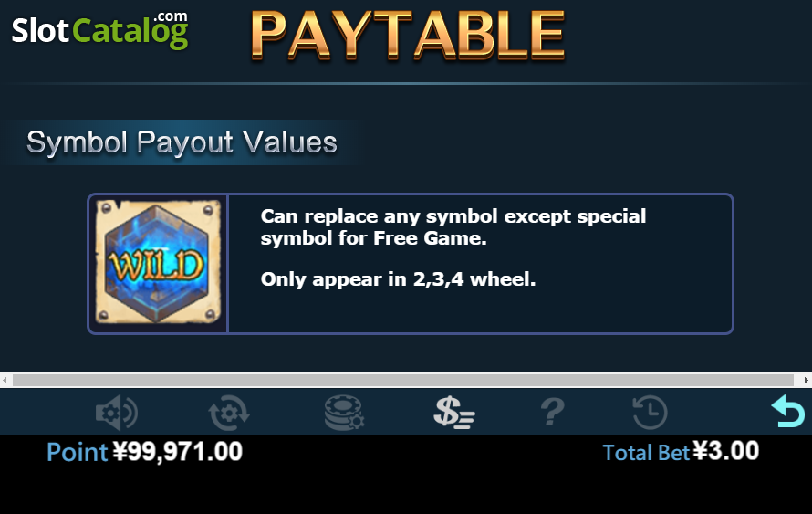Open the help question mark icon
Viewport: 812px width, 514px height.
point(553,413)
